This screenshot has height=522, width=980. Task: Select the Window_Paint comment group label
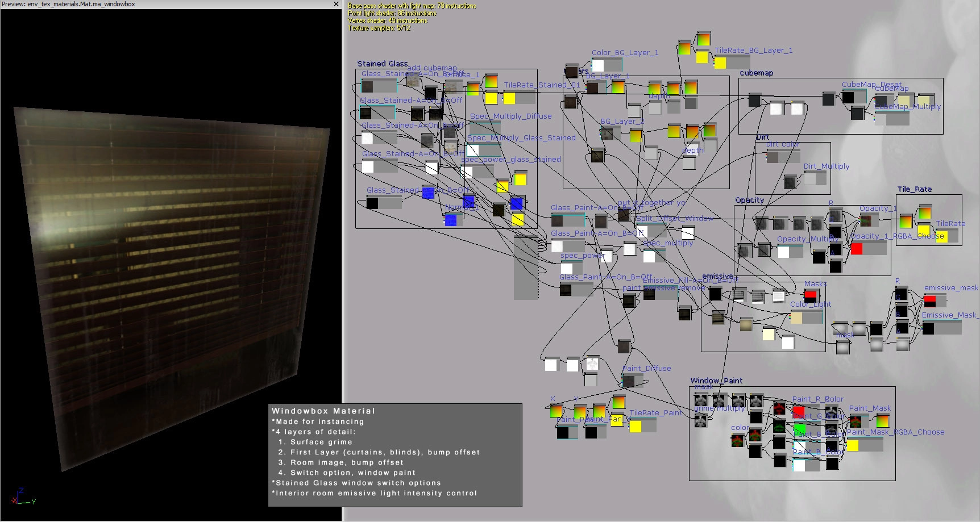coord(716,381)
